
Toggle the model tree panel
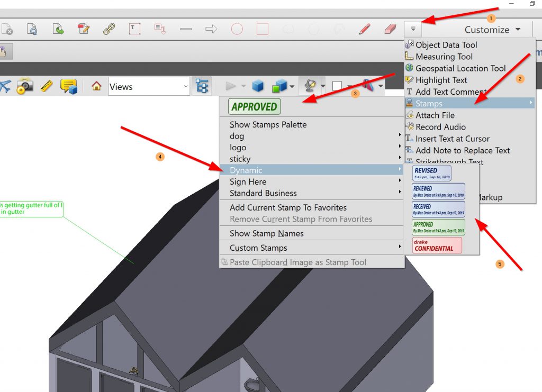point(202,87)
